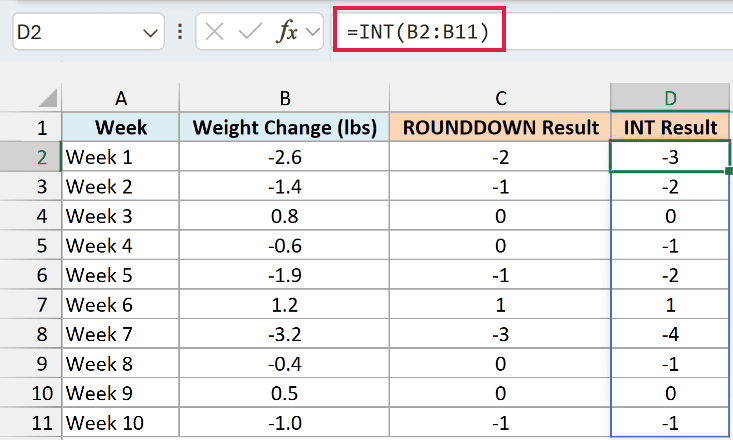
Task: Click the formula bar vertical dots handle
Action: click(x=180, y=32)
